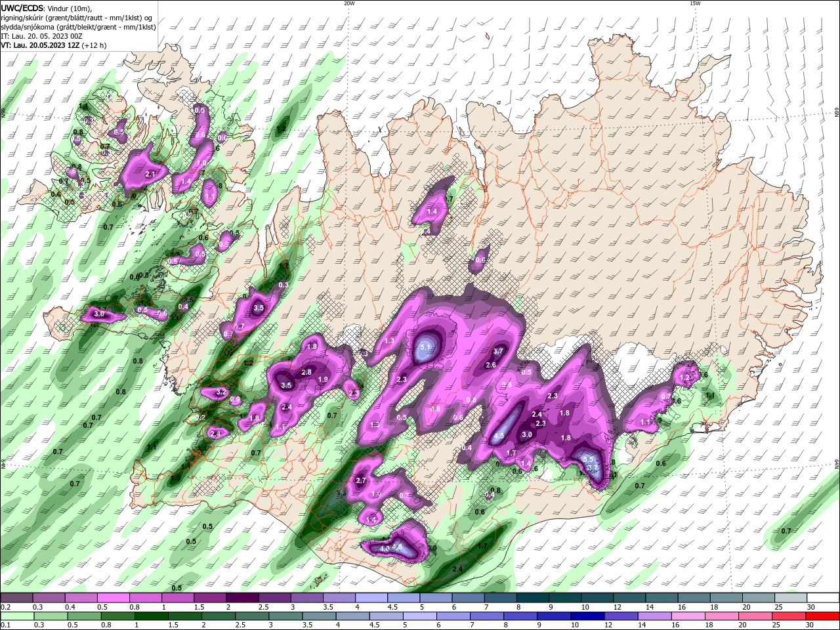Select the top-row dark teal swatch between 9 and 10
840x630 pixels.
[x=564, y=597]
